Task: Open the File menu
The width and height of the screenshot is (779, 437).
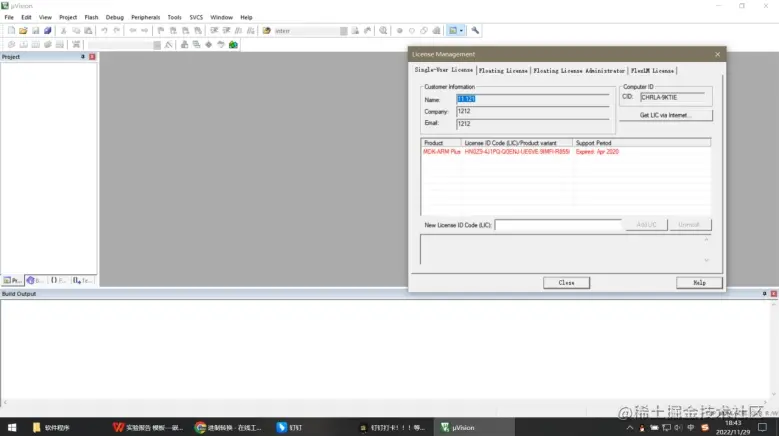Action: [x=9, y=17]
